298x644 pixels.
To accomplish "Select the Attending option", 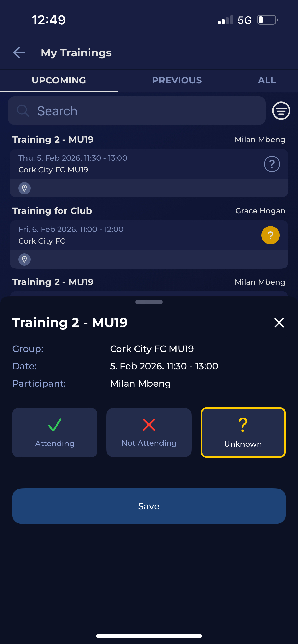I will 55,432.
